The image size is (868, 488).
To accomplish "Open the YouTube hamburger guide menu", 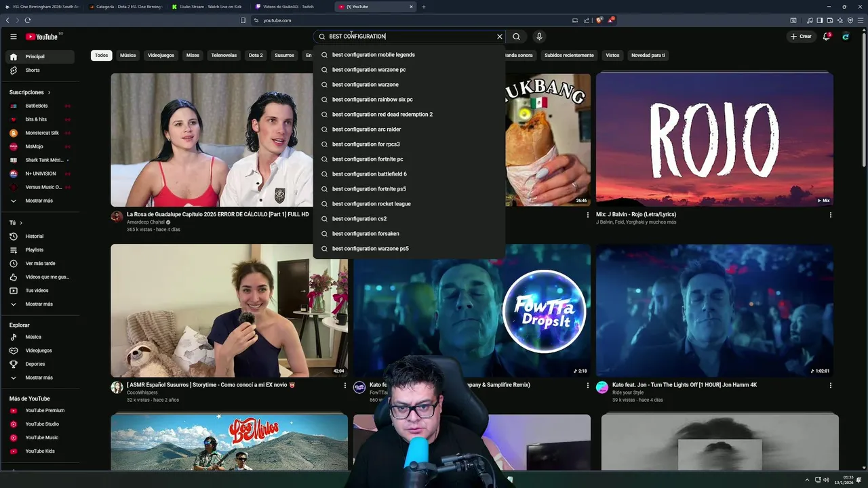I will pos(14,37).
